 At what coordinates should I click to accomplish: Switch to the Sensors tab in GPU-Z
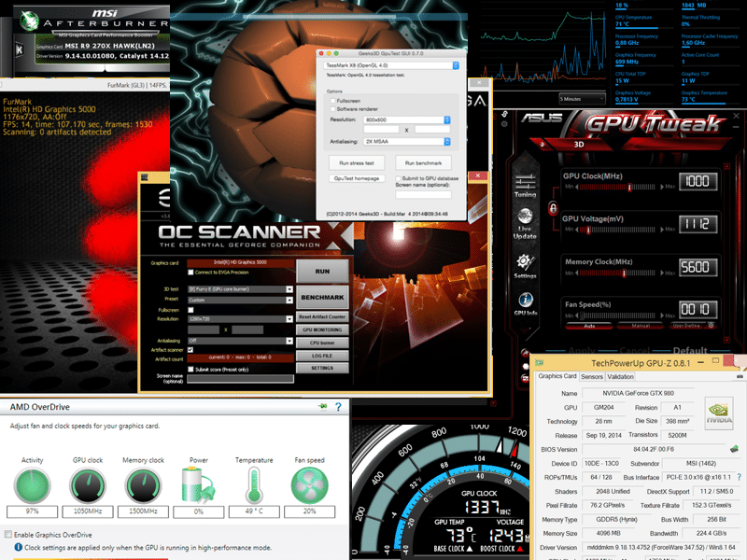tap(591, 376)
